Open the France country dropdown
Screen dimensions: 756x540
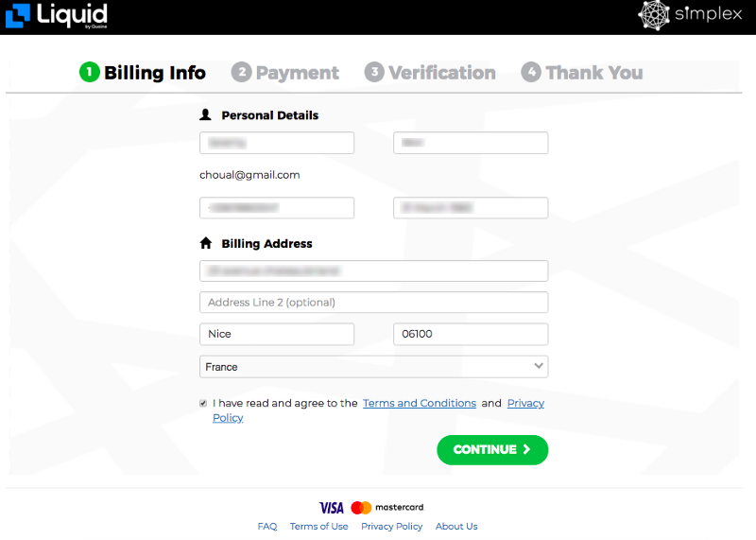click(x=373, y=367)
